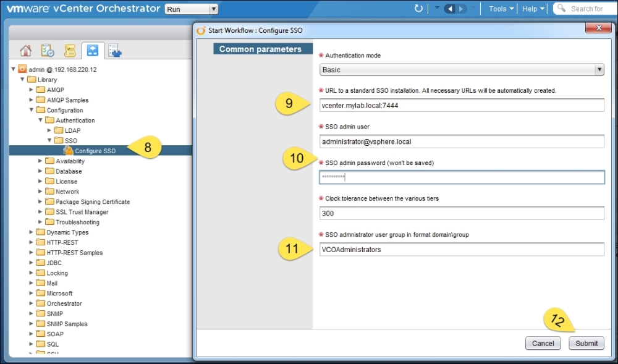The width and height of the screenshot is (618, 364).
Task: Open the Run mode dropdown
Action: (192, 9)
